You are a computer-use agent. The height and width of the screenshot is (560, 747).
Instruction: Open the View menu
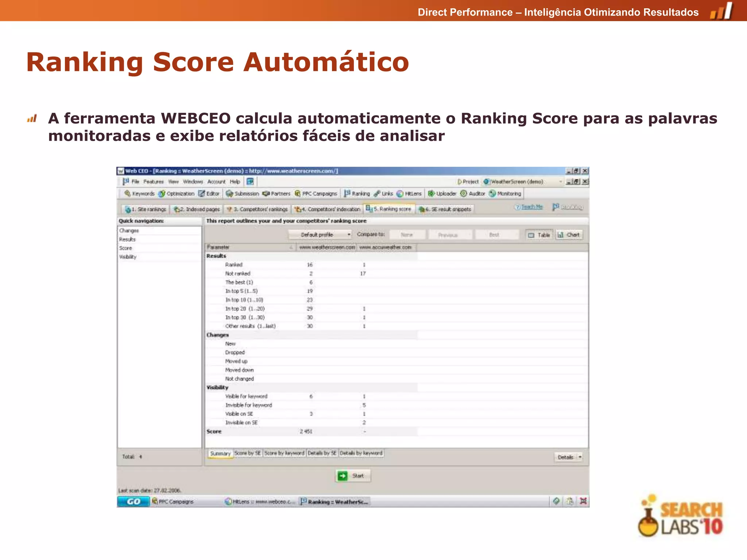tap(174, 182)
